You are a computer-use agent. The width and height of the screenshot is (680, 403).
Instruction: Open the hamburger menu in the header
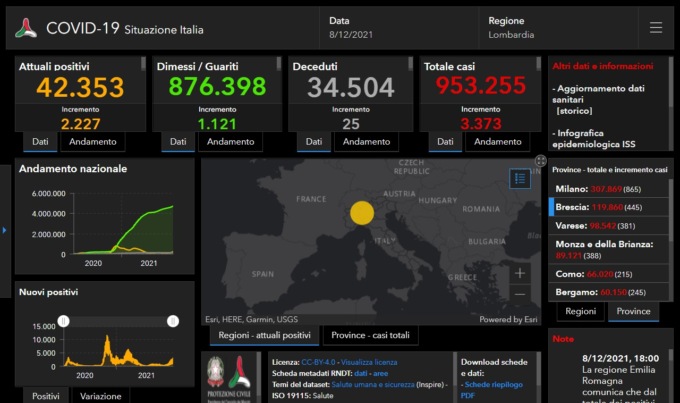point(656,28)
